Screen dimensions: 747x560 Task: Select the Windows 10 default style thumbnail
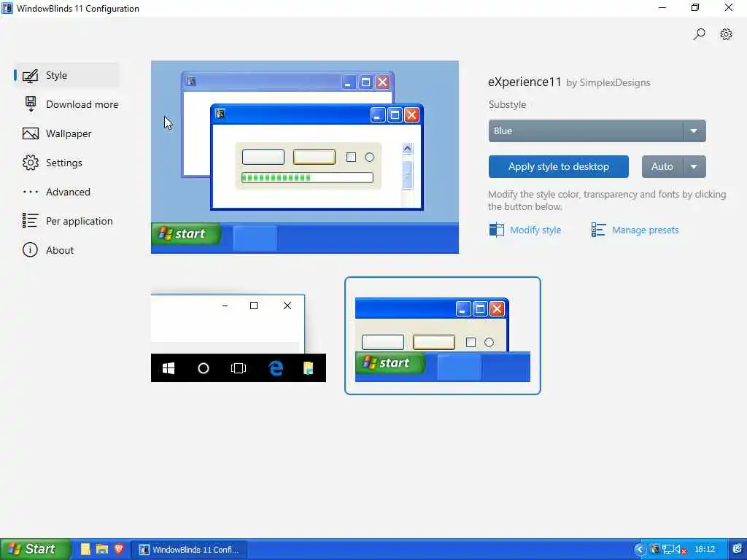(x=239, y=338)
